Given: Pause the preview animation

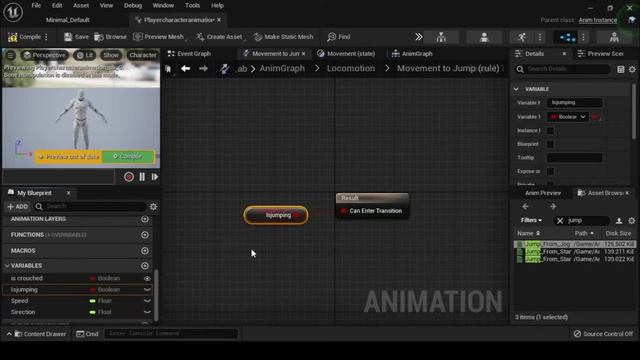Looking at the screenshot, I should pos(142,177).
